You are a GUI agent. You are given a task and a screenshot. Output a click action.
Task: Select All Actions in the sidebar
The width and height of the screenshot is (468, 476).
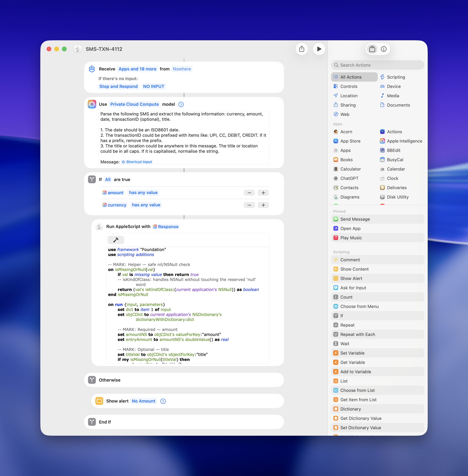click(x=351, y=77)
